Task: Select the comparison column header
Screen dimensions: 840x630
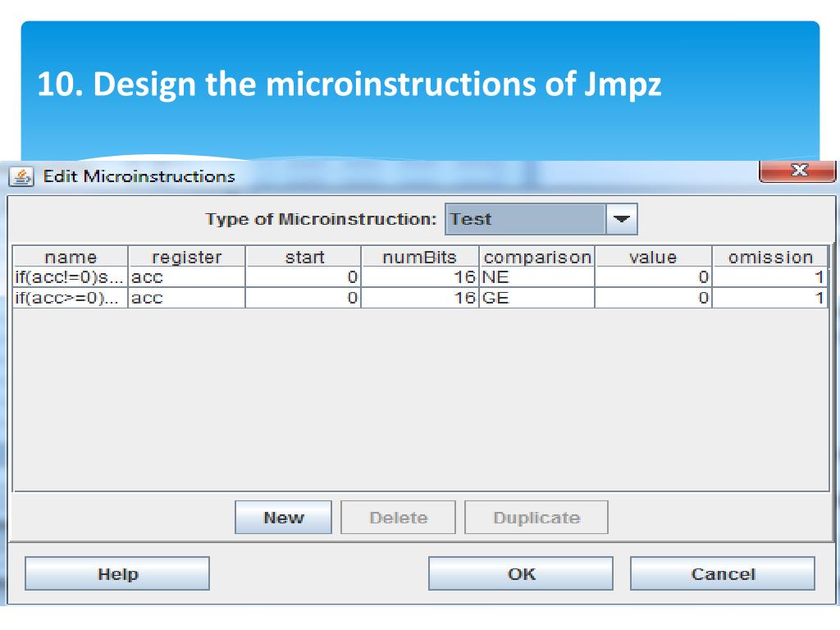Action: (536, 257)
